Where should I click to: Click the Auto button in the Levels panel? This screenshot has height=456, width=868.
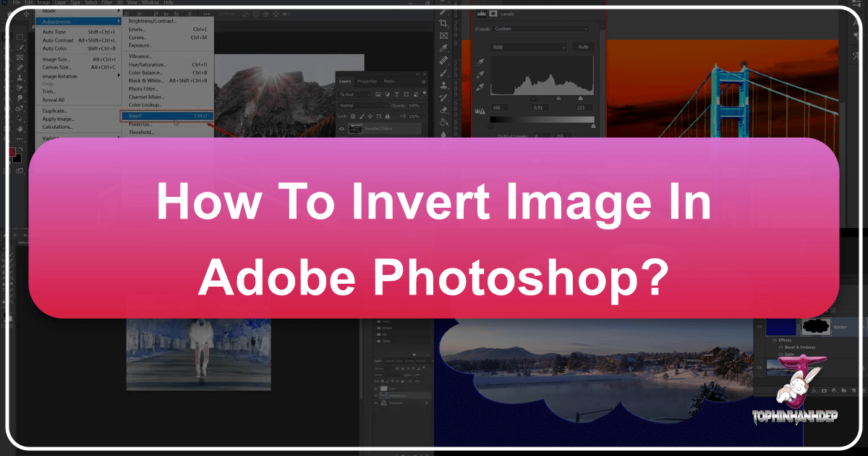pos(583,47)
